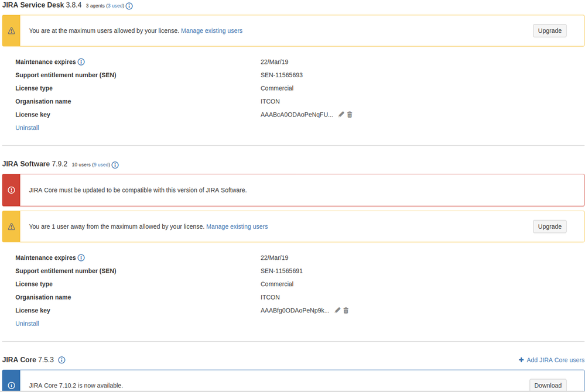Uninstall JIRA Service Desk
This screenshot has height=392, width=585.
tap(28, 128)
